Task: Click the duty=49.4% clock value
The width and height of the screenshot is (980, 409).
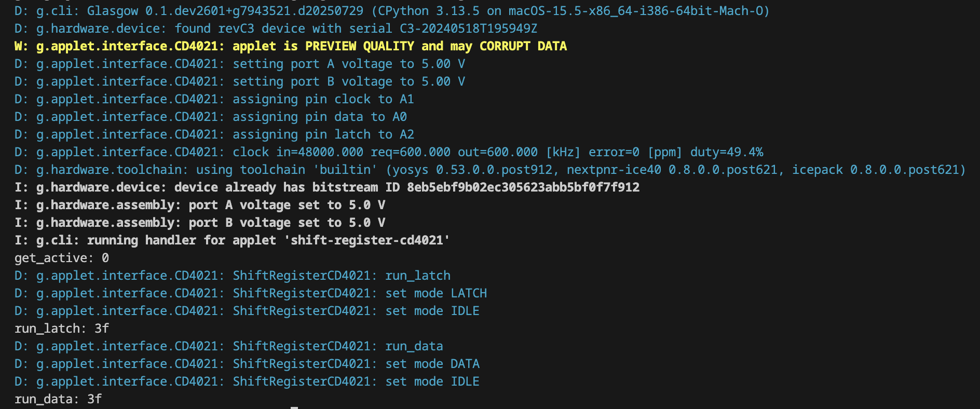Action: click(727, 152)
